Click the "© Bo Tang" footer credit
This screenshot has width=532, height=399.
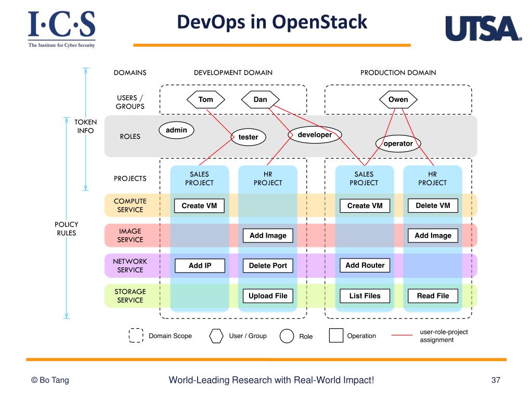(x=50, y=380)
